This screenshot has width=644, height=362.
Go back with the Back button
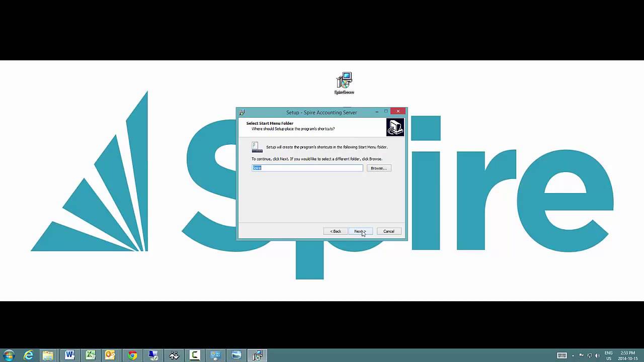tap(336, 231)
